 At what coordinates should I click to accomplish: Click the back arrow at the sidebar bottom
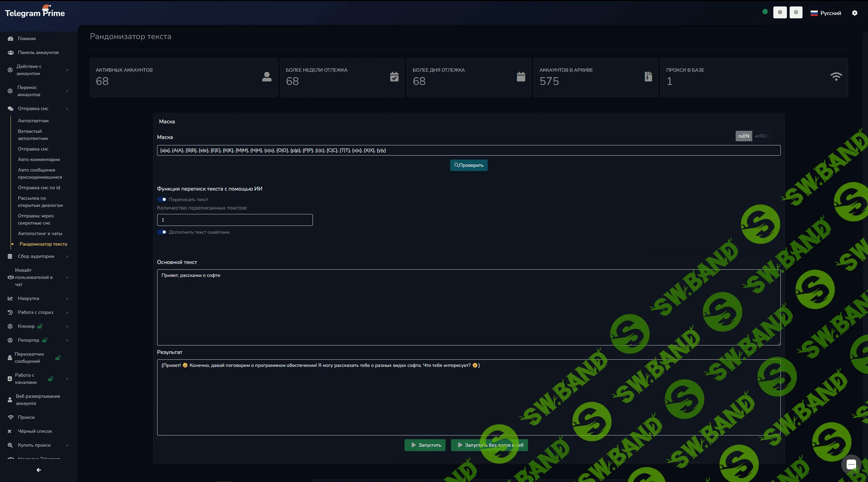tap(39, 470)
